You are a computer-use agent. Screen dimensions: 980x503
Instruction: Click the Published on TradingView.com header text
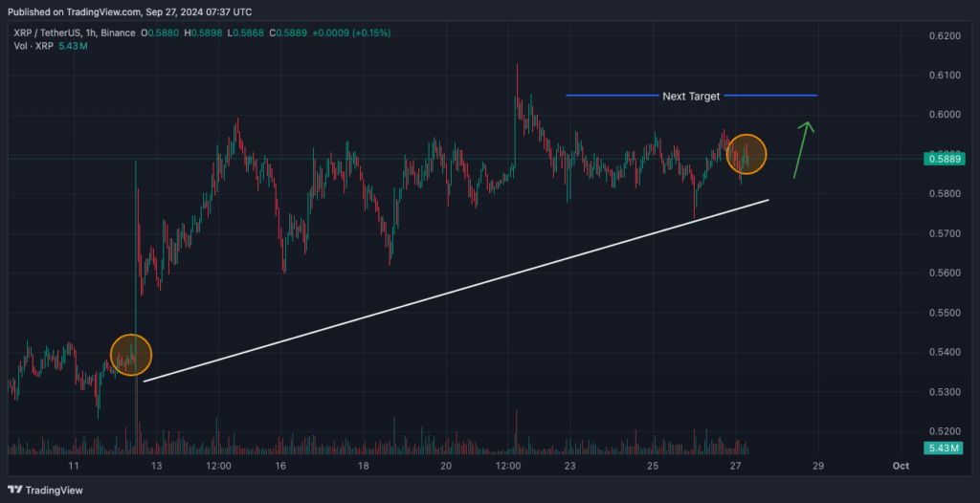130,11
